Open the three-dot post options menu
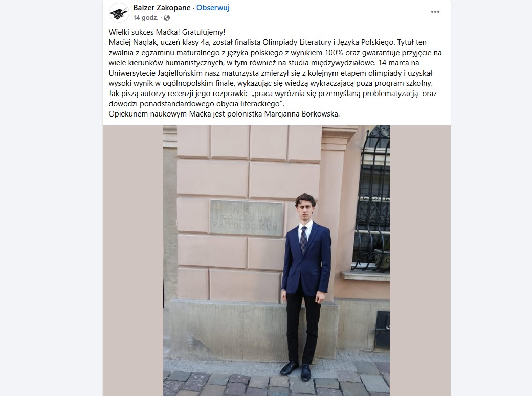Viewport: 532px width, 396px height. [435, 12]
